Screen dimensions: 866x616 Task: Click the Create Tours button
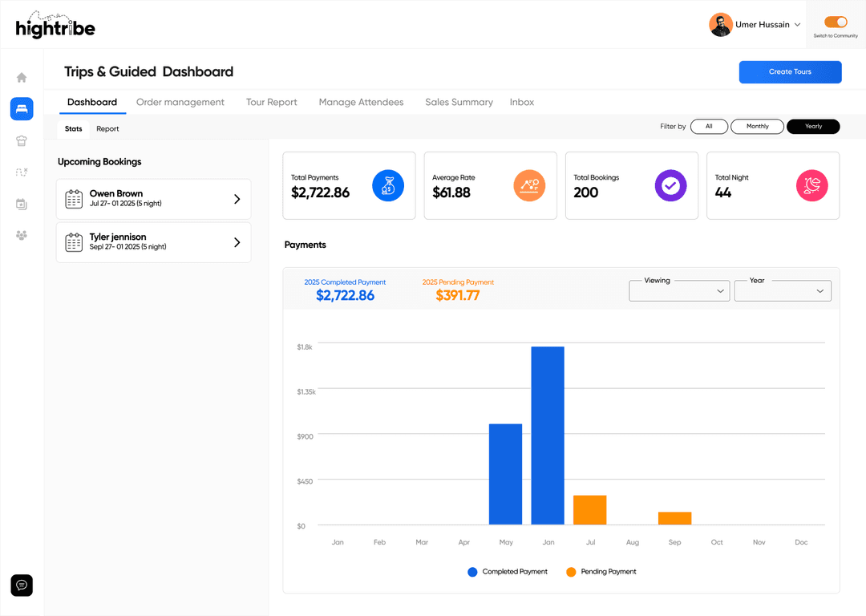click(790, 72)
